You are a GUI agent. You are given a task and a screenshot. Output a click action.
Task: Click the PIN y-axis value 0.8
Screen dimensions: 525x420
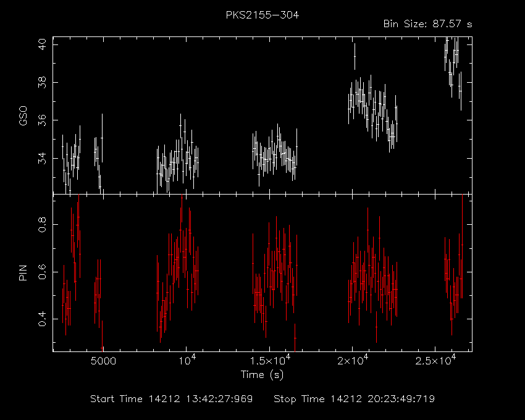[x=42, y=224]
